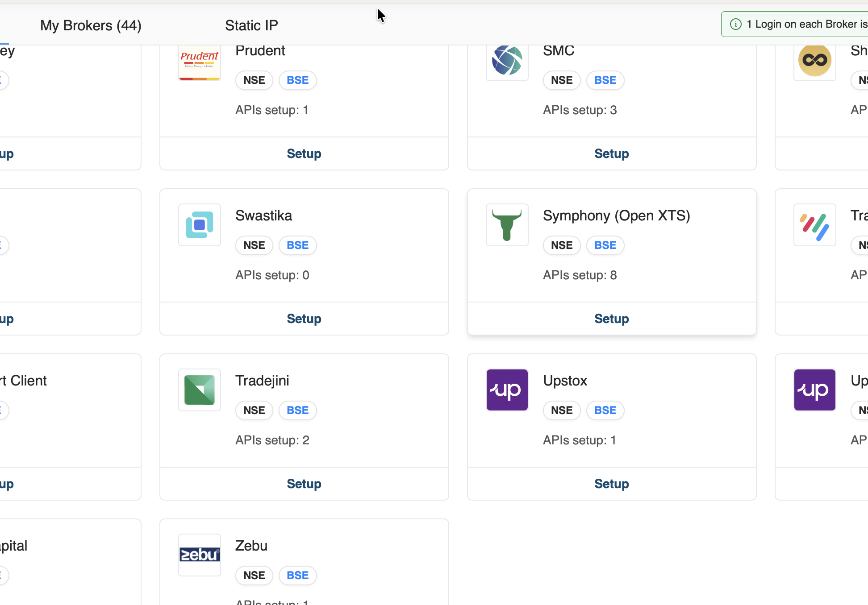Viewport: 868px width, 605px height.
Task: Select the BSE tag on Swastika
Action: [297, 245]
